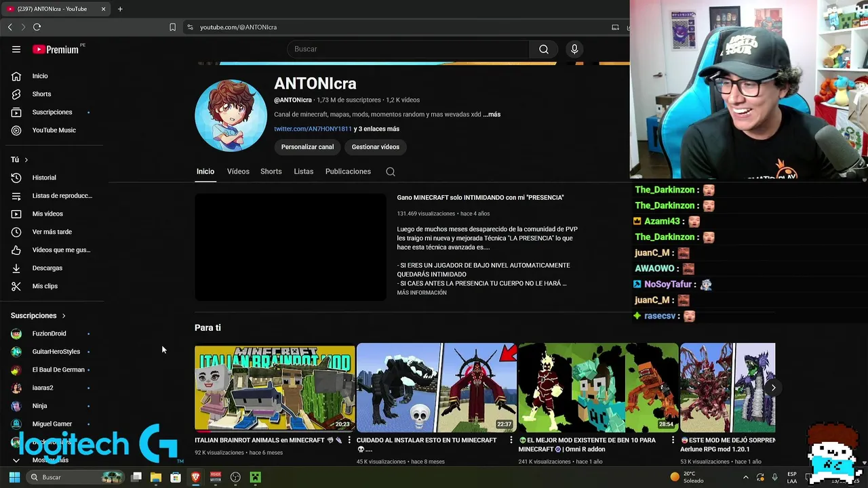Open ITALIAN BRAINROT ANIMALS video thumbnail
The width and height of the screenshot is (868, 488).
275,388
